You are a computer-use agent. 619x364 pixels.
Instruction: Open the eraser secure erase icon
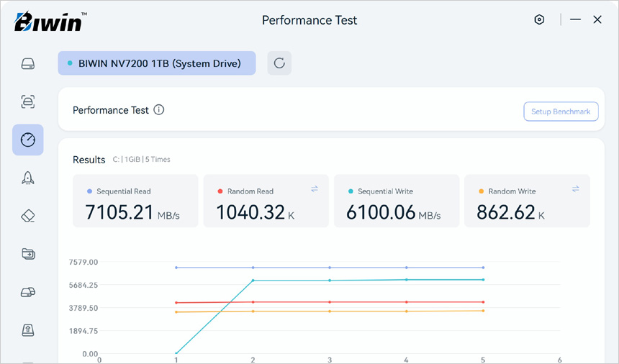[27, 216]
